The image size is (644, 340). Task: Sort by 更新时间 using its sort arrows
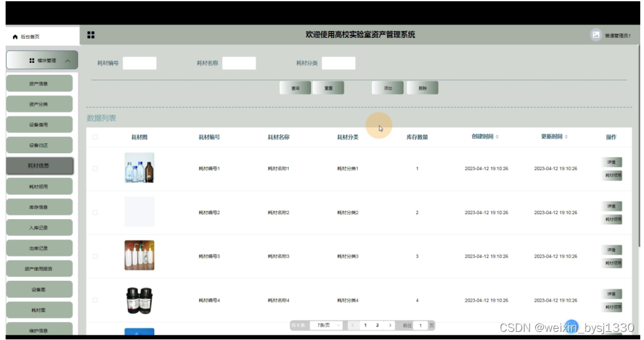[566, 136]
